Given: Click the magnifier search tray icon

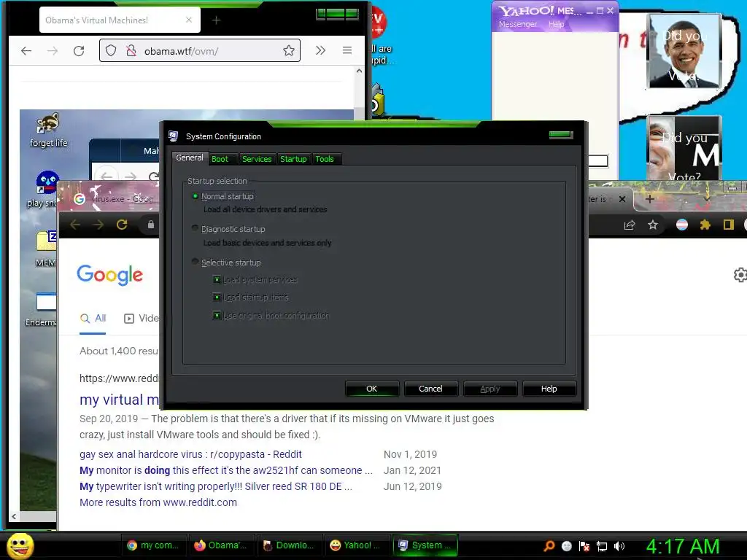Looking at the screenshot, I should pyautogui.click(x=549, y=546).
